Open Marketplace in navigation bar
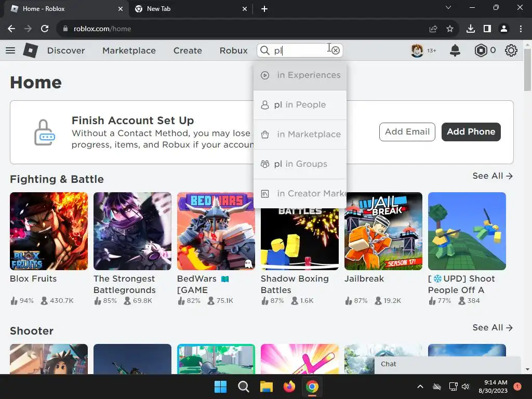The width and height of the screenshot is (532, 399). [x=129, y=50]
